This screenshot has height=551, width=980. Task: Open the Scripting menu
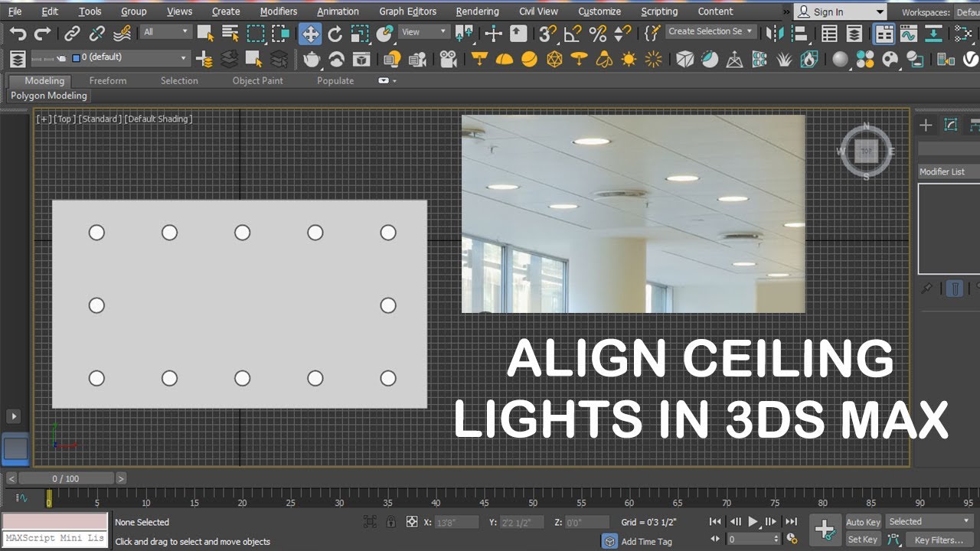[659, 11]
